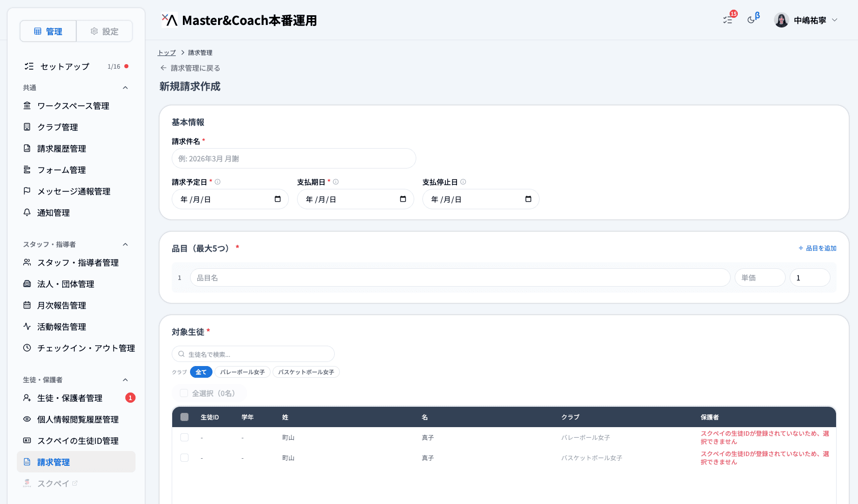Open the スクペイ external link
Image resolution: width=858 pixels, height=504 pixels.
pos(76,483)
